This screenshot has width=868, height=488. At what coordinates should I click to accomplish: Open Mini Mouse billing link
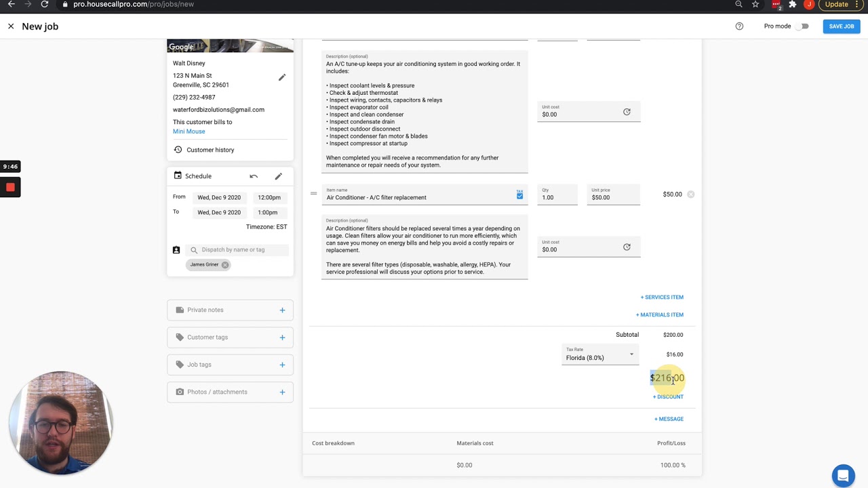(x=189, y=131)
